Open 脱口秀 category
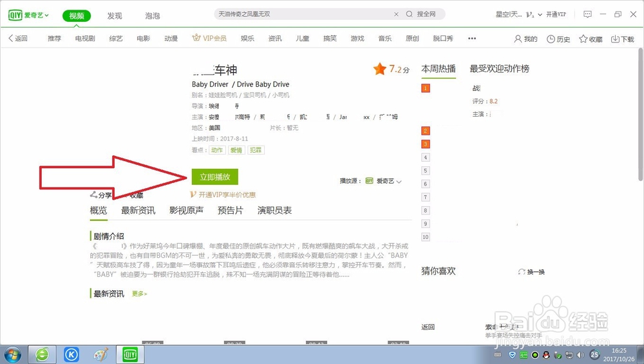 [443, 38]
